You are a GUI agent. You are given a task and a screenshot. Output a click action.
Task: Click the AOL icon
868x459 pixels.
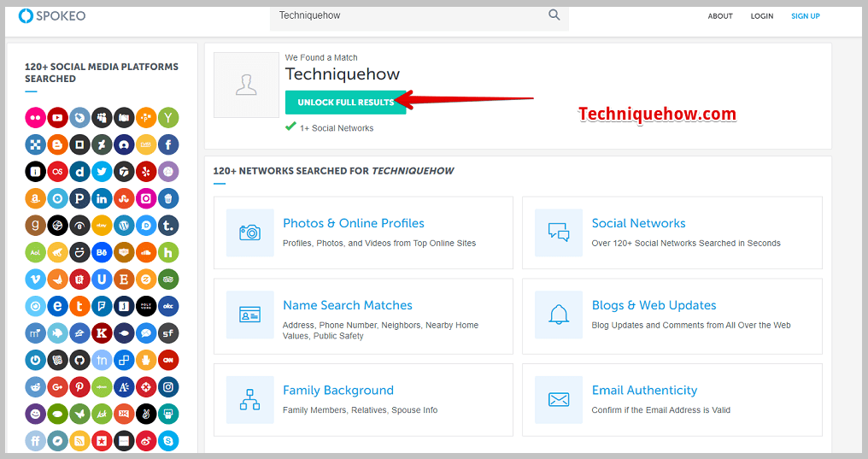[35, 252]
